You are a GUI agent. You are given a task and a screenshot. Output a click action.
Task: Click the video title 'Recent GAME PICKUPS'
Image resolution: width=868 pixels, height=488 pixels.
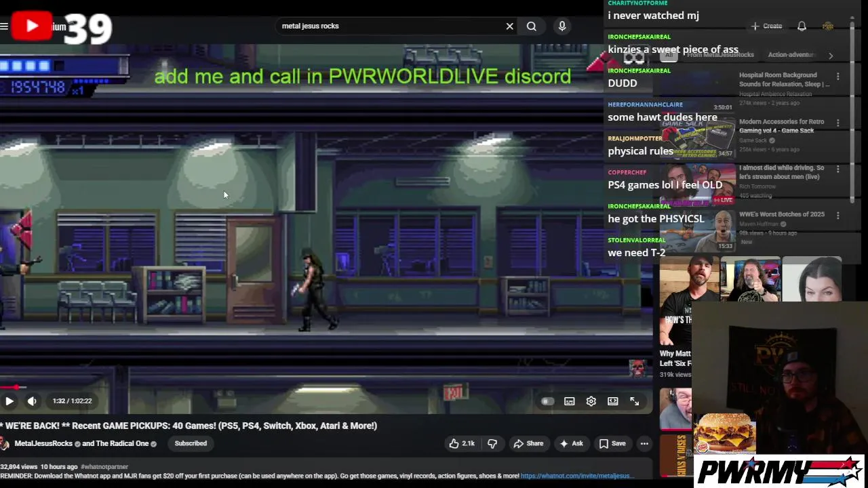189,426
